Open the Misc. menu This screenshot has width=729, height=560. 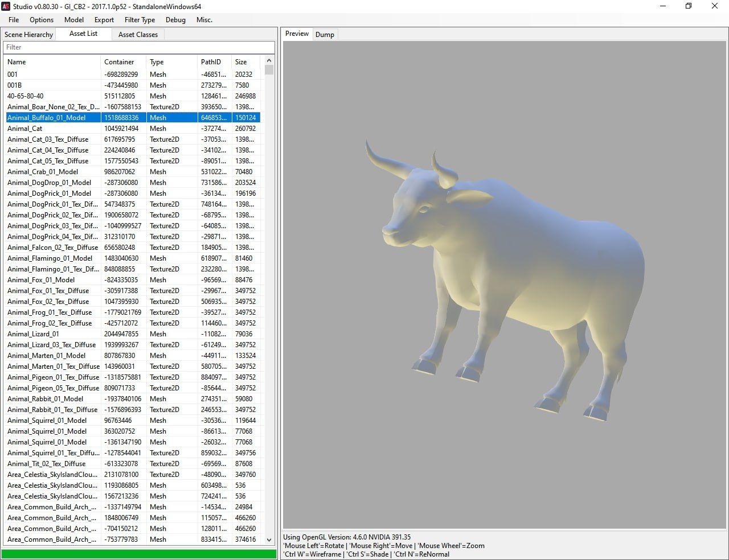click(x=204, y=20)
